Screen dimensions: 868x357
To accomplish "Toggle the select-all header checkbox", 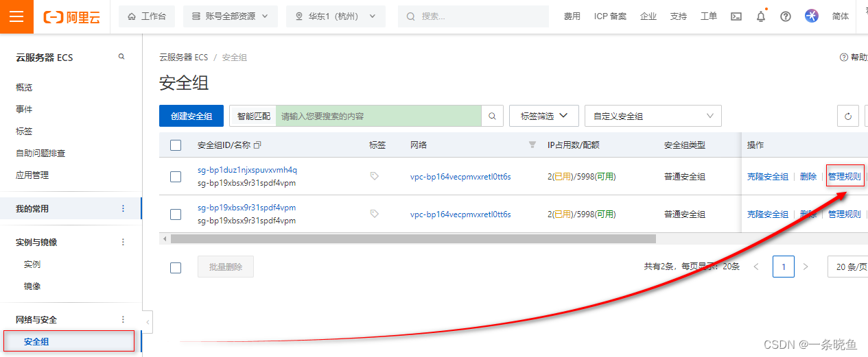I will [x=176, y=145].
